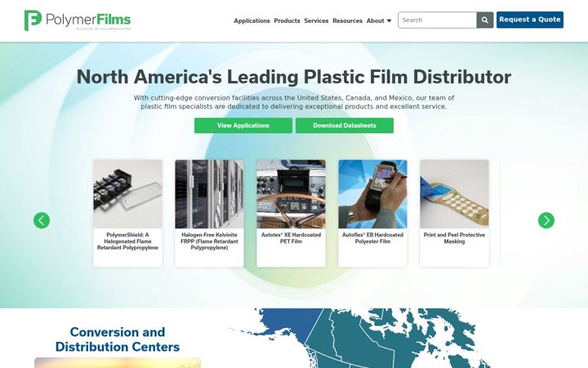This screenshot has height=368, width=588.
Task: Click the Download Datasheets button
Action: point(345,125)
